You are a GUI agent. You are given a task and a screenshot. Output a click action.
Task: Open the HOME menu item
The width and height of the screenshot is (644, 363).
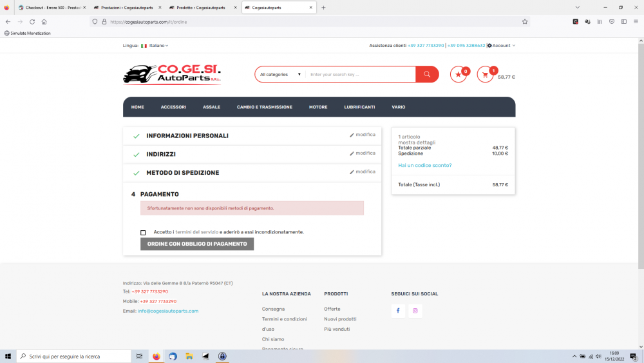[138, 107]
